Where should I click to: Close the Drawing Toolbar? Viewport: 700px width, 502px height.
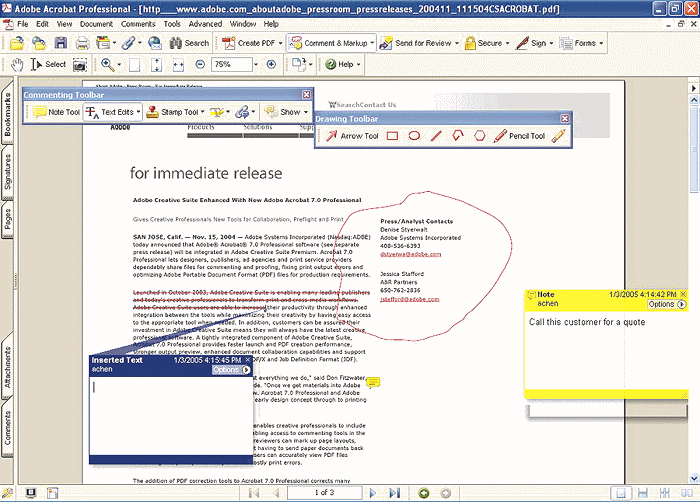click(565, 119)
